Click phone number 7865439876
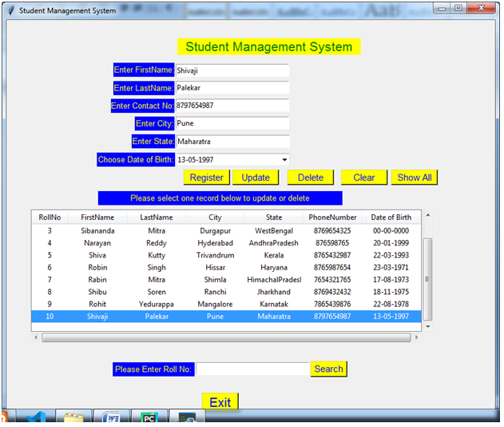 point(332,304)
